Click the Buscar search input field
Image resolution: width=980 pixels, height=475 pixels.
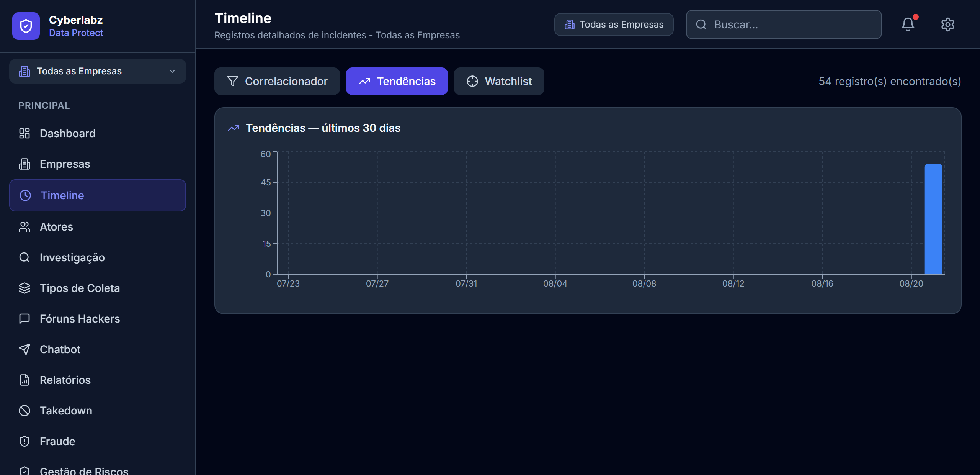784,25
